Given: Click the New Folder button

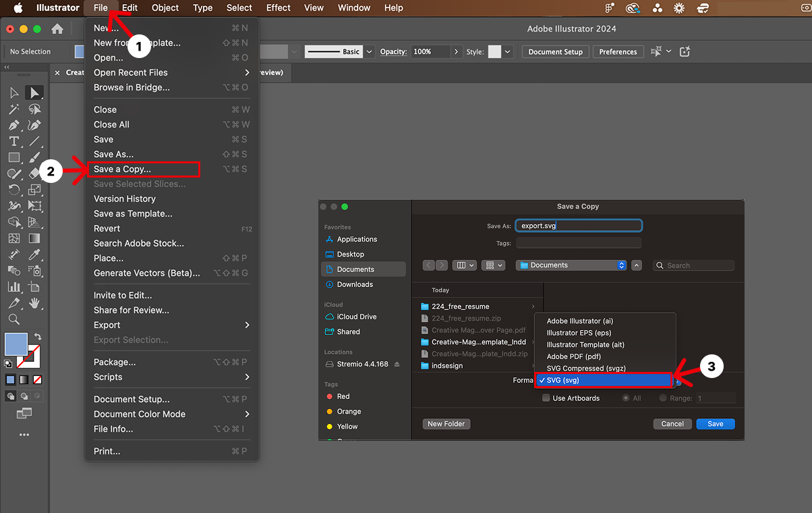Looking at the screenshot, I should (446, 424).
